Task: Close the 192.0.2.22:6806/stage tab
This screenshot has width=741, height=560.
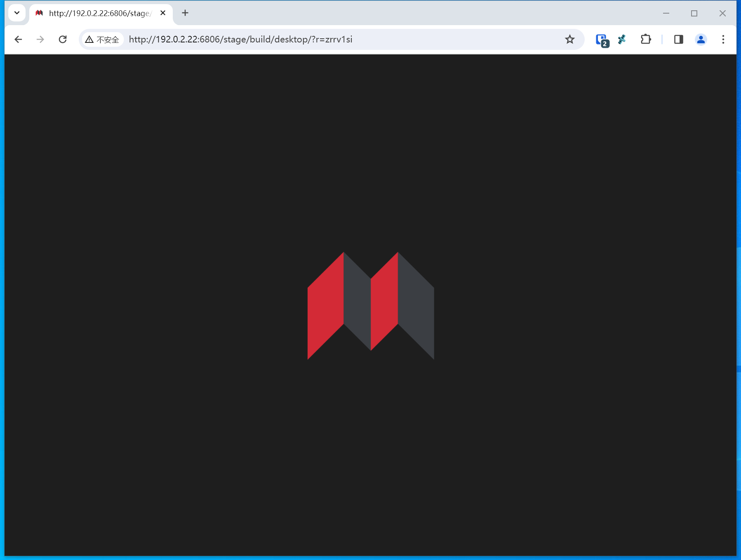Action: click(x=163, y=13)
